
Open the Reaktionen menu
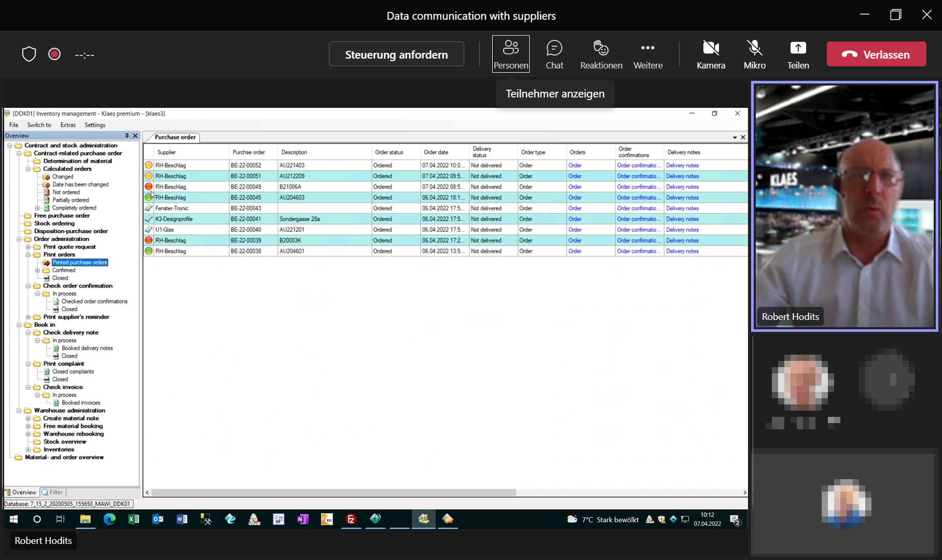coord(601,54)
